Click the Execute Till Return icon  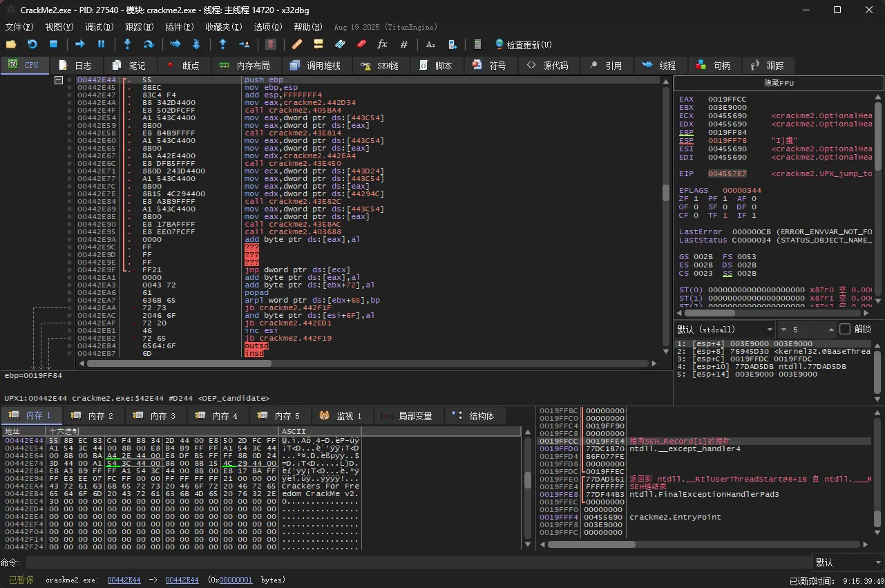pyautogui.click(x=222, y=44)
